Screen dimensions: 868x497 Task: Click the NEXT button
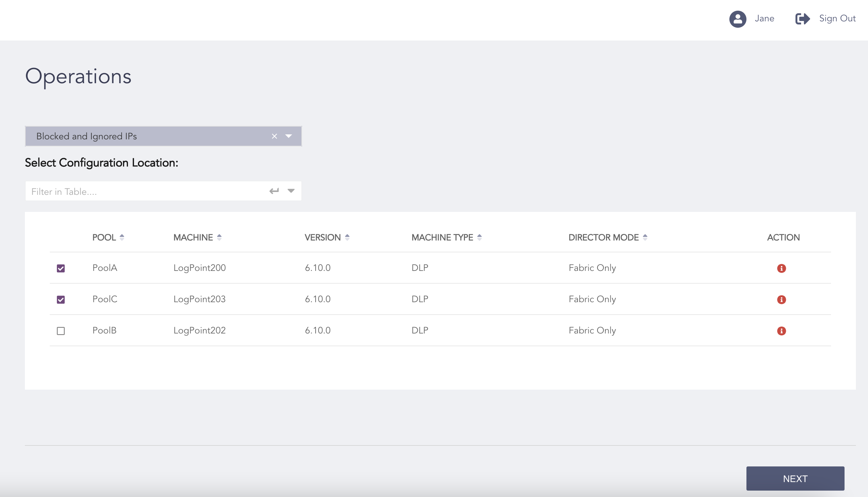795,479
